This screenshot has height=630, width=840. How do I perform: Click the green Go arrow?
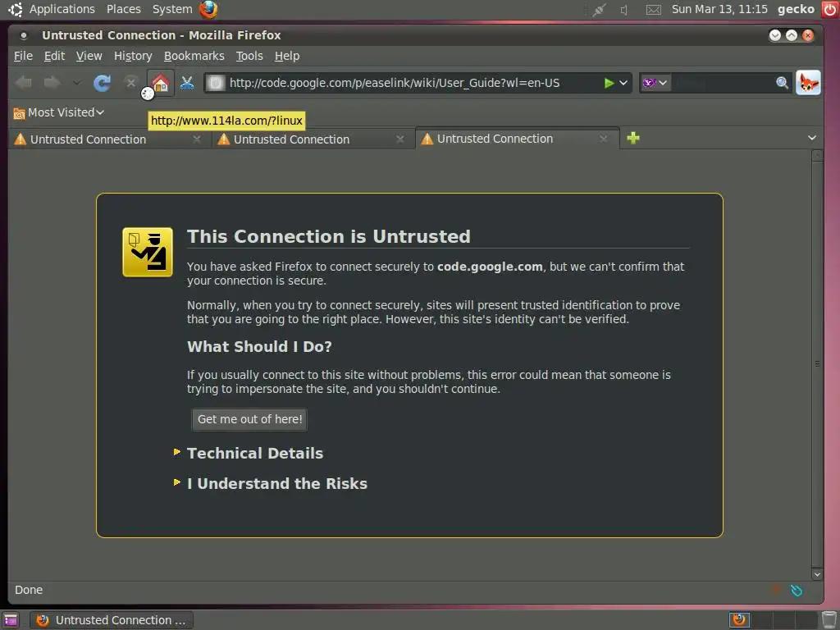[x=609, y=83]
